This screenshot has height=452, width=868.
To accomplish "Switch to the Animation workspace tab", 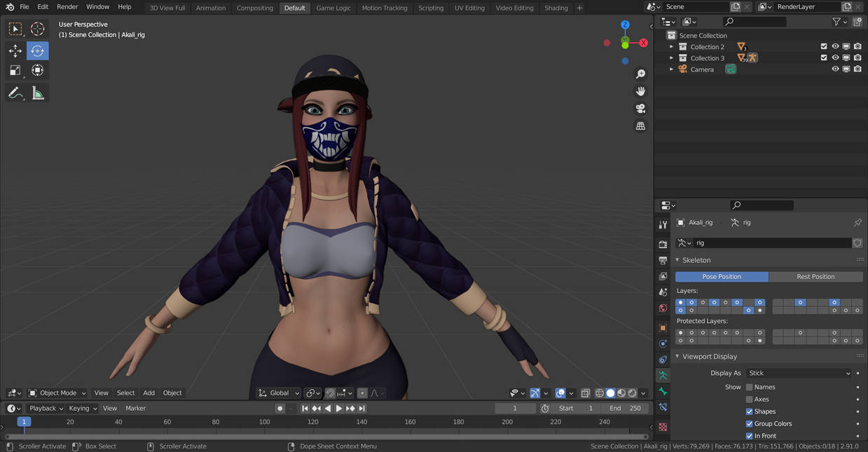I will pos(211,8).
